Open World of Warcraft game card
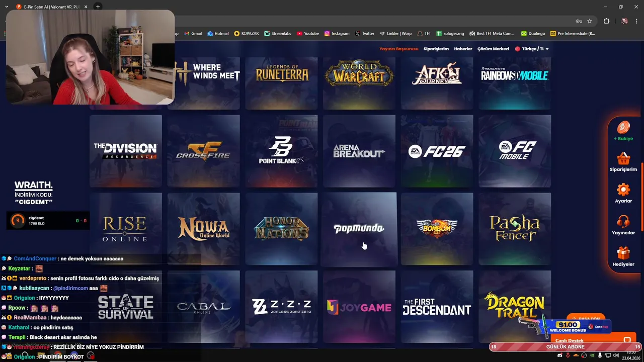This screenshot has width=644, height=362. coord(359,82)
